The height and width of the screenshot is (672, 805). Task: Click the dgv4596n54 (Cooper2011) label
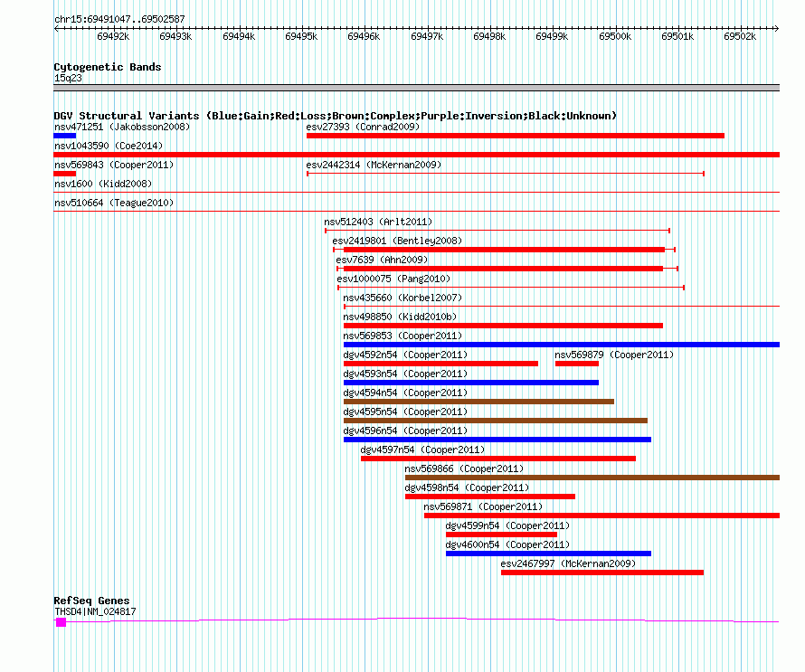coord(405,431)
